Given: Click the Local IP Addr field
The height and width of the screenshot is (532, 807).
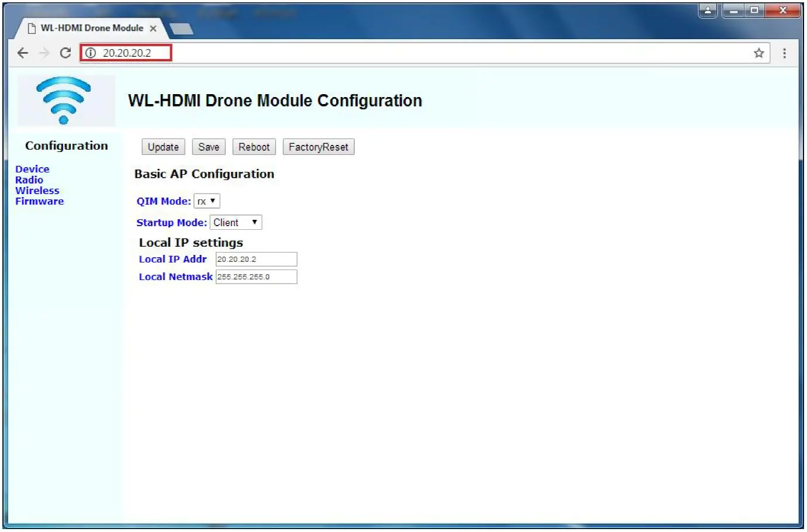Looking at the screenshot, I should (x=256, y=260).
